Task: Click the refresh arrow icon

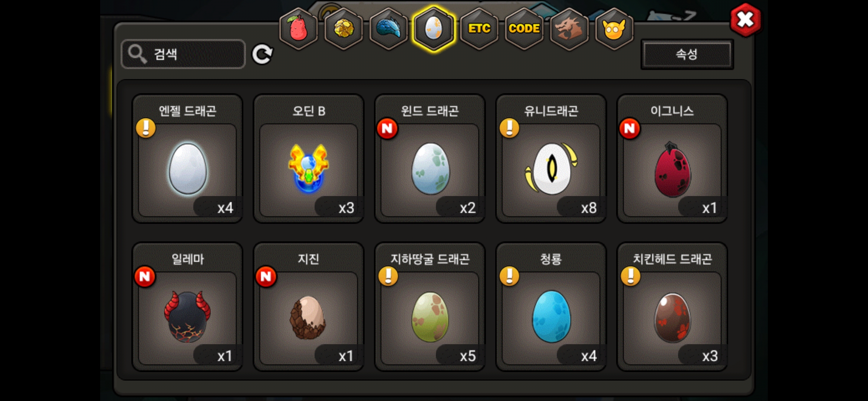Action: (262, 55)
